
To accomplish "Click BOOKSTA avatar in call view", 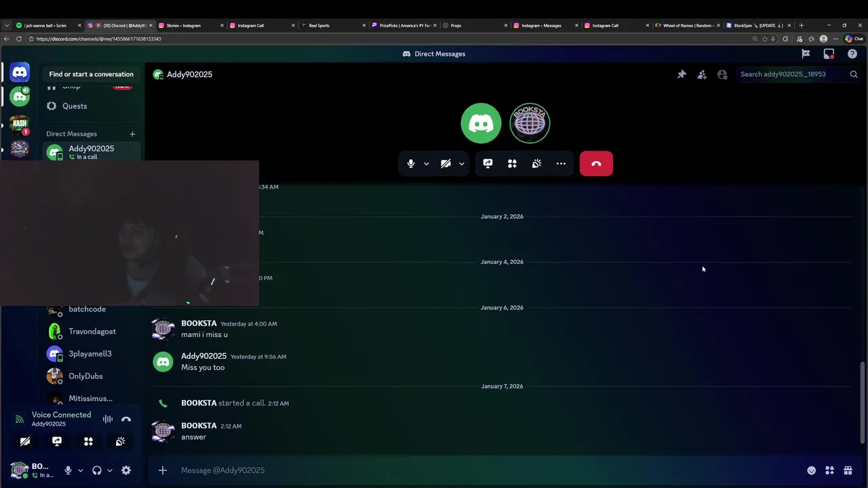I will point(530,123).
